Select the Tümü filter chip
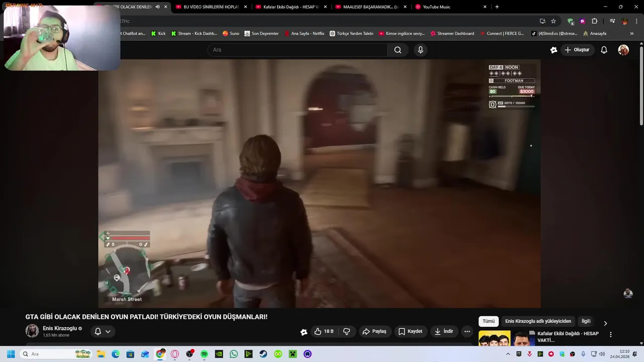 489,321
